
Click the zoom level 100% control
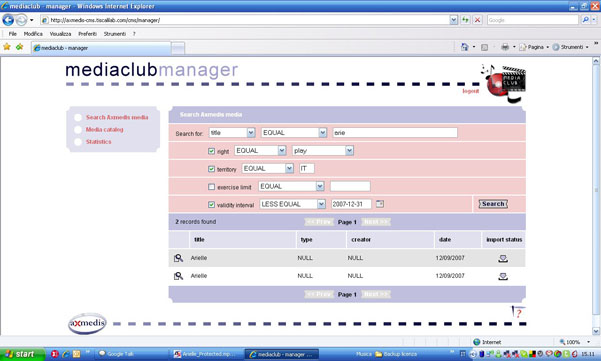click(x=575, y=342)
